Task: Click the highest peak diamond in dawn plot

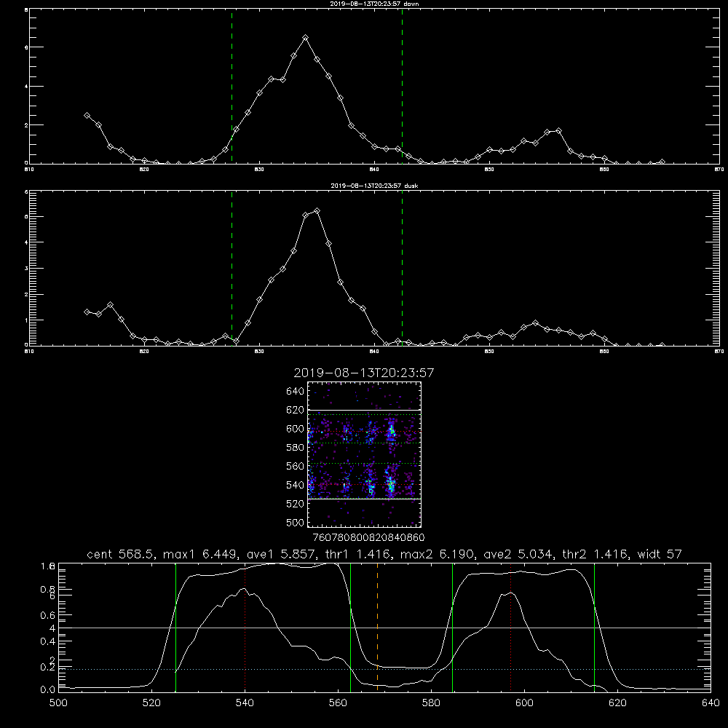Action: click(x=305, y=38)
